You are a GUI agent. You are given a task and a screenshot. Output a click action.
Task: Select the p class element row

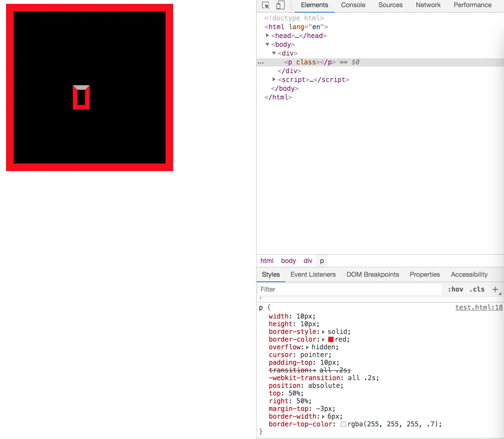click(x=380, y=62)
